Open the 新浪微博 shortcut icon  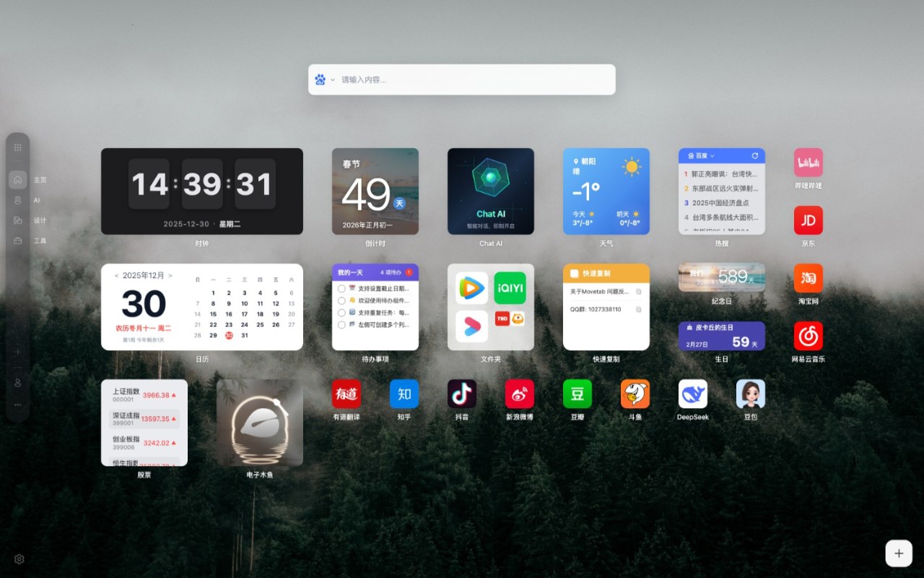[x=519, y=394]
